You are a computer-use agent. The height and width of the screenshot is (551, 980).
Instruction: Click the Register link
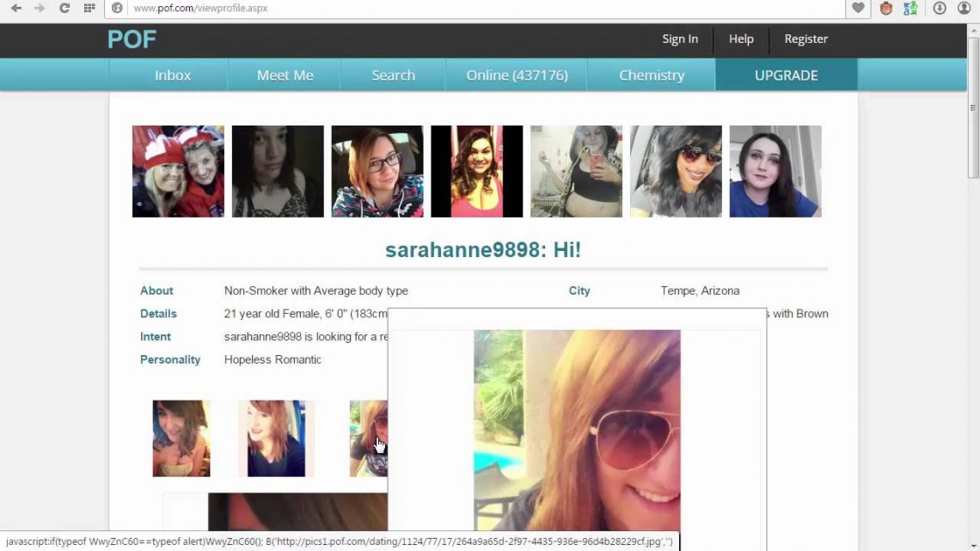805,39
